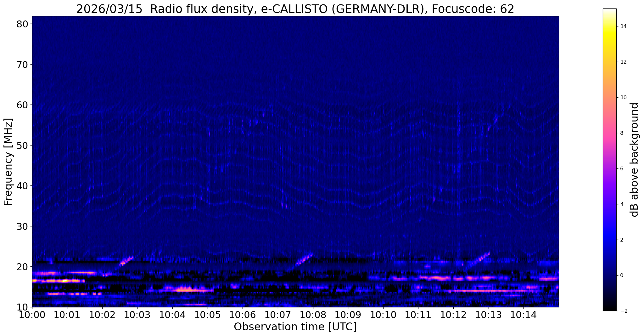Click the 10:05 time tick label

coord(207,314)
